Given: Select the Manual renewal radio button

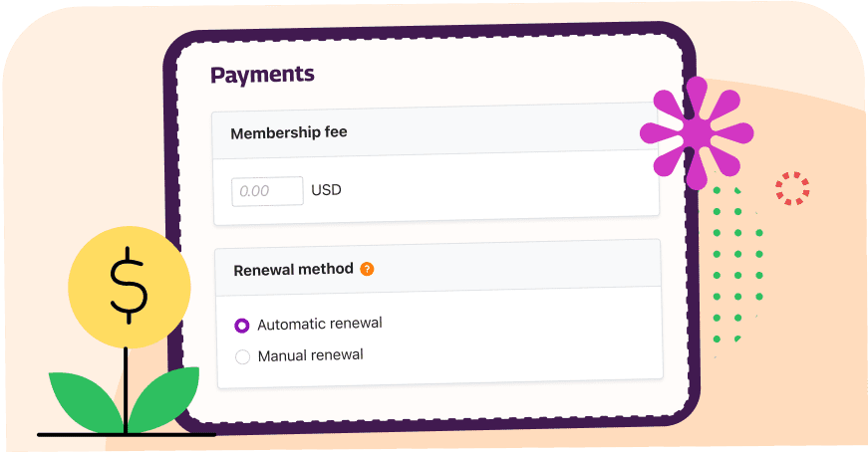Looking at the screenshot, I should pyautogui.click(x=242, y=356).
